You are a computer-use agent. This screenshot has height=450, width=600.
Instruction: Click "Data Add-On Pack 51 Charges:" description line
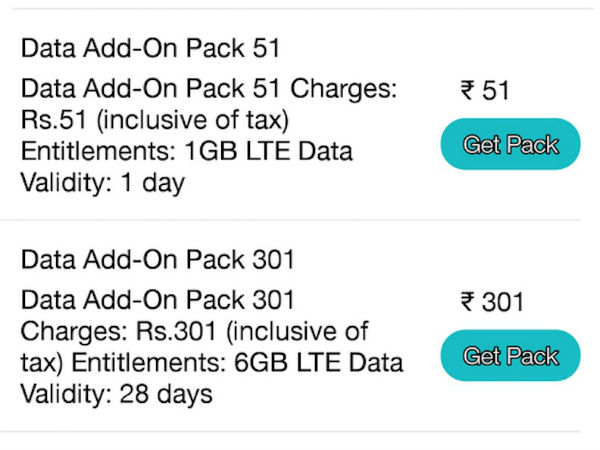point(209,90)
